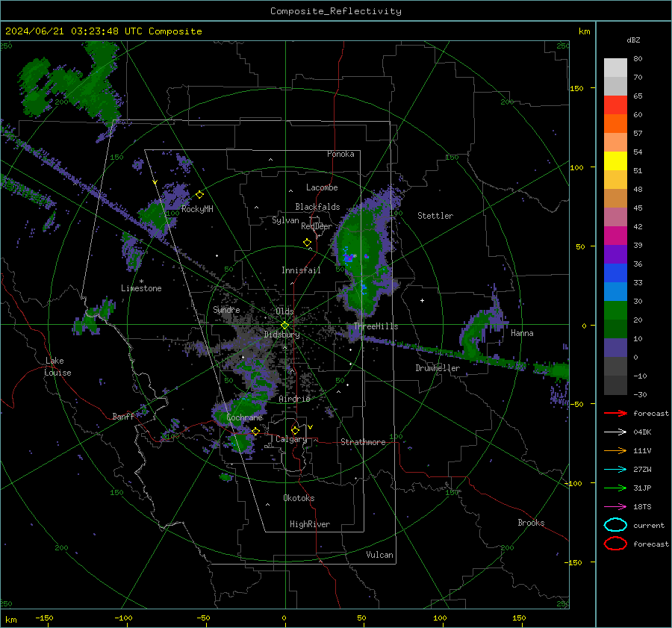672x628 pixels.
Task: Click the dBZ legend heading
Action: pos(633,40)
